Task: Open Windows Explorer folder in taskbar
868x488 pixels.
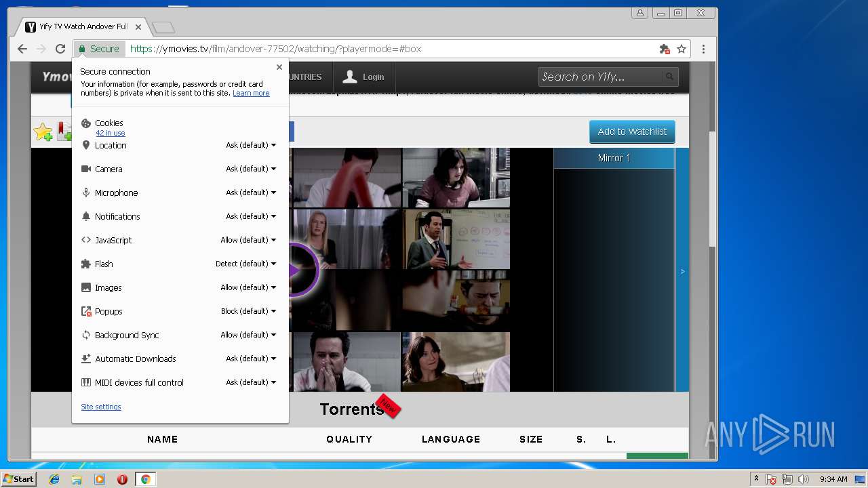Action: pos(77,479)
